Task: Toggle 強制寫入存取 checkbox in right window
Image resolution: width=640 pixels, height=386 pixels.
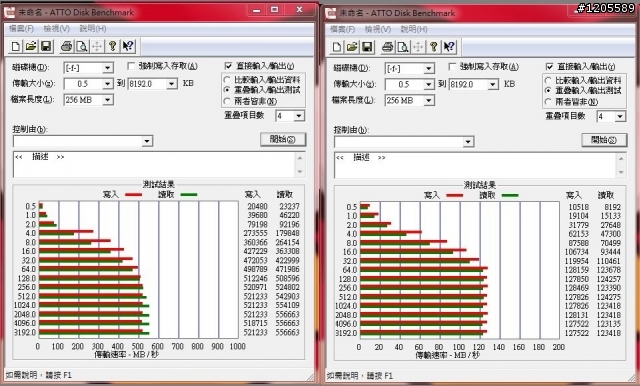Action: pyautogui.click(x=452, y=67)
